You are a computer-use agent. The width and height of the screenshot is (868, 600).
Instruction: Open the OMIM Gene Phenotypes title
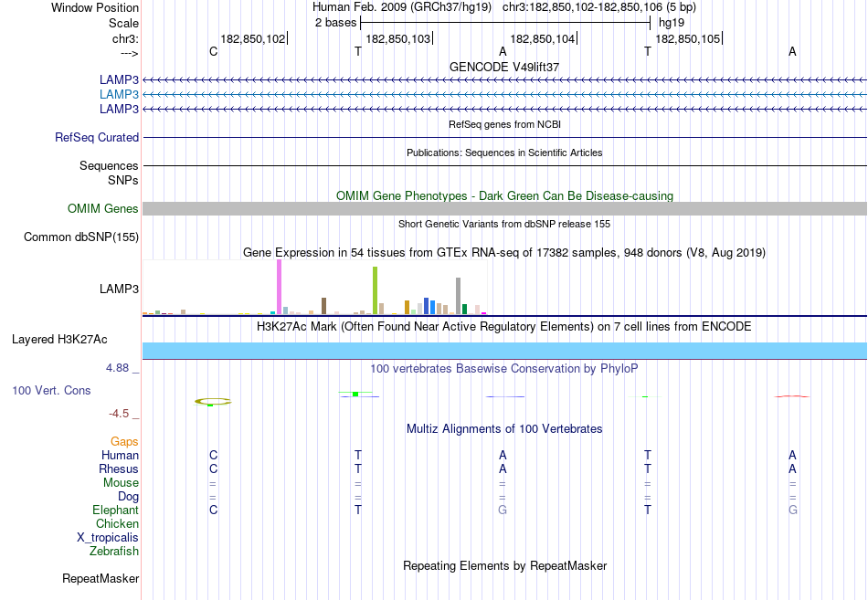click(504, 196)
